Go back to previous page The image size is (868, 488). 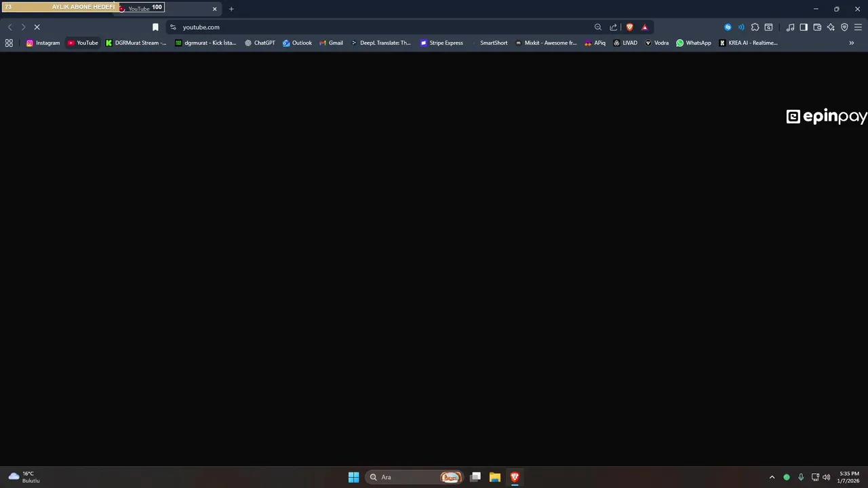[9, 27]
